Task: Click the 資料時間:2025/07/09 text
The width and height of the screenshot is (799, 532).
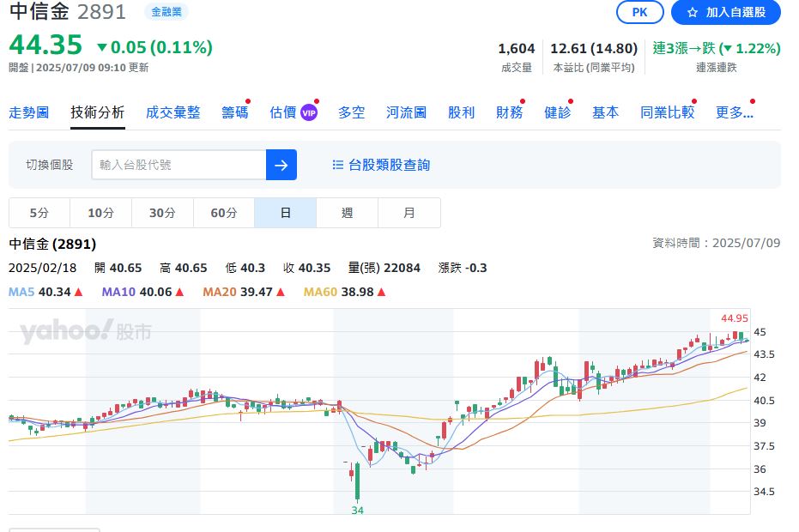Action: (717, 243)
